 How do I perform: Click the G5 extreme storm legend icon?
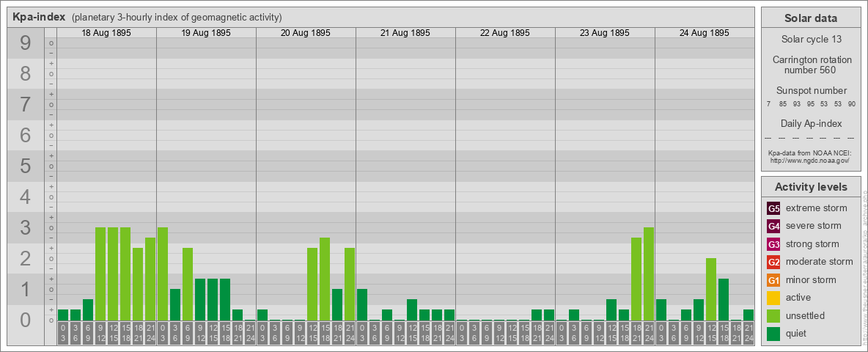773,208
